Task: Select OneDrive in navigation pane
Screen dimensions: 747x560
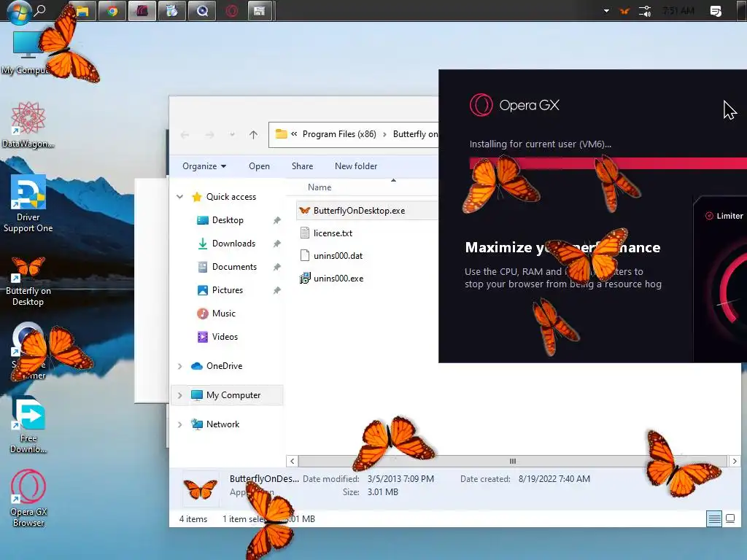Action: (224, 366)
